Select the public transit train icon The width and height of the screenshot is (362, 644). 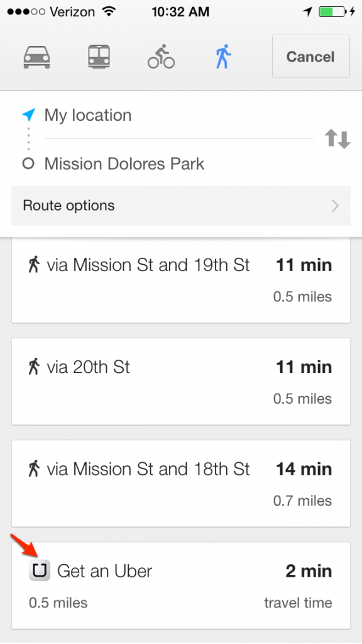point(99,56)
